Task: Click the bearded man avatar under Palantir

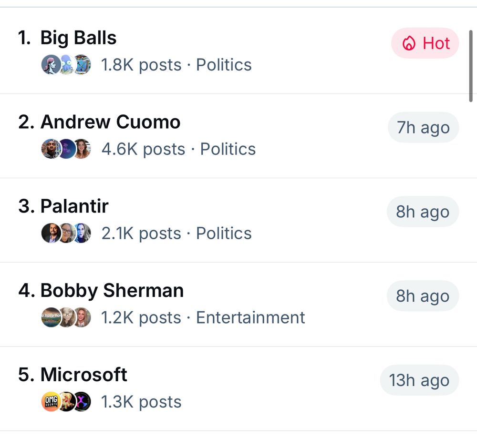Action: coord(51,233)
